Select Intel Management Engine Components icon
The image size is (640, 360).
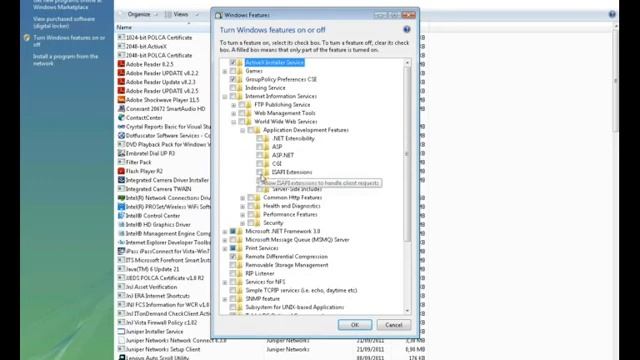(121, 233)
